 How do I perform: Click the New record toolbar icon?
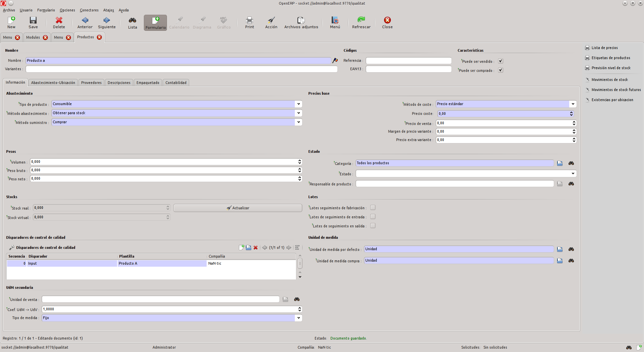[x=12, y=23]
